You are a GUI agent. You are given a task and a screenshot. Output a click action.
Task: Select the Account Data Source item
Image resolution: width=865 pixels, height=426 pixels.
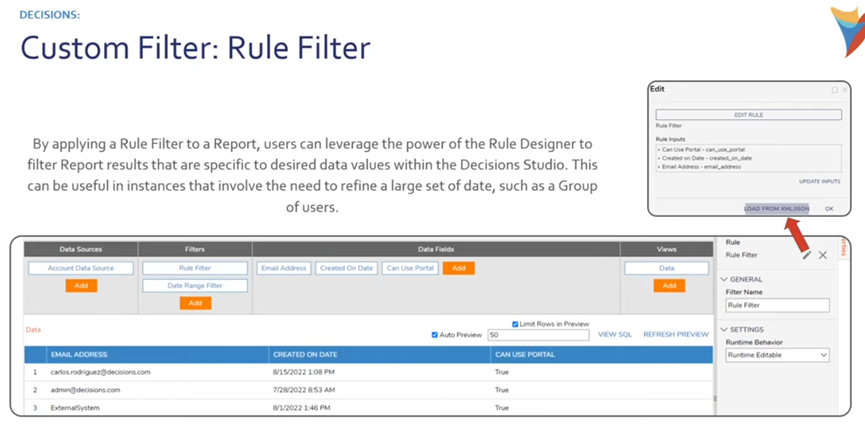[81, 268]
